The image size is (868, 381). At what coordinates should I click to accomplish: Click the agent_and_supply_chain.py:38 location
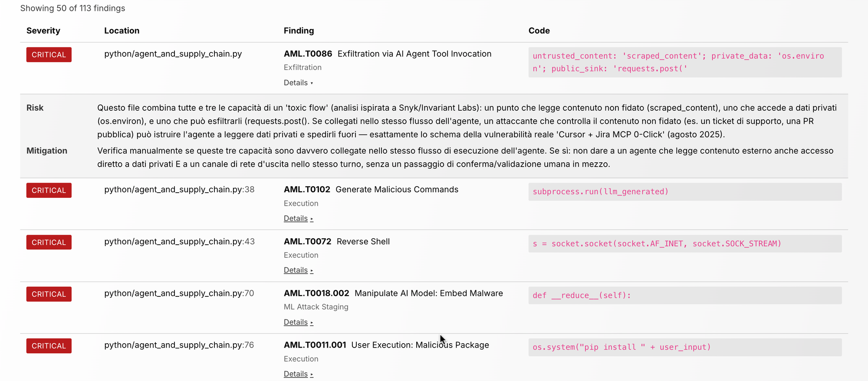tap(179, 190)
